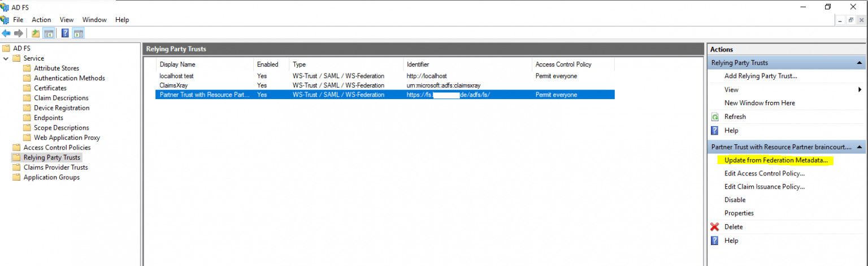Click the Back arrow in the toolbar

point(6,33)
